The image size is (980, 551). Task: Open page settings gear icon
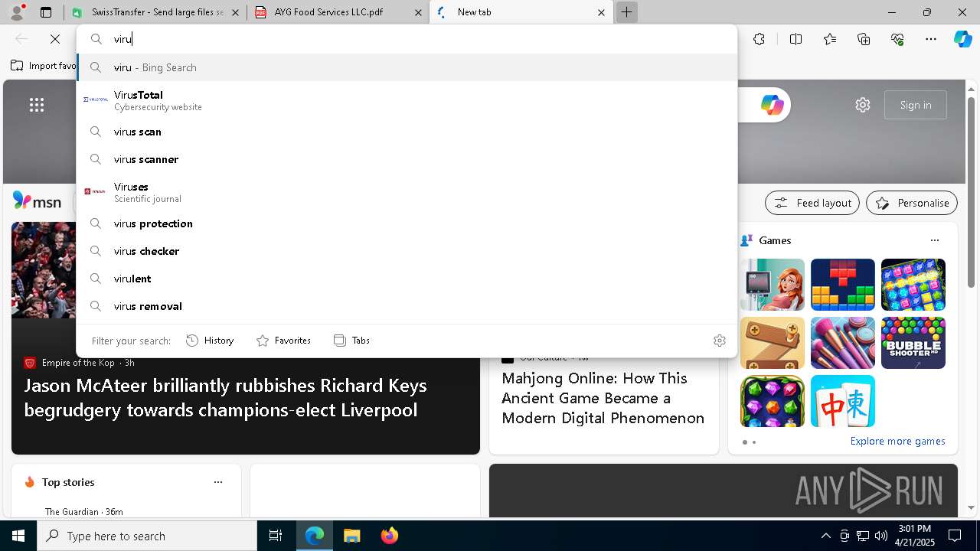coord(863,105)
